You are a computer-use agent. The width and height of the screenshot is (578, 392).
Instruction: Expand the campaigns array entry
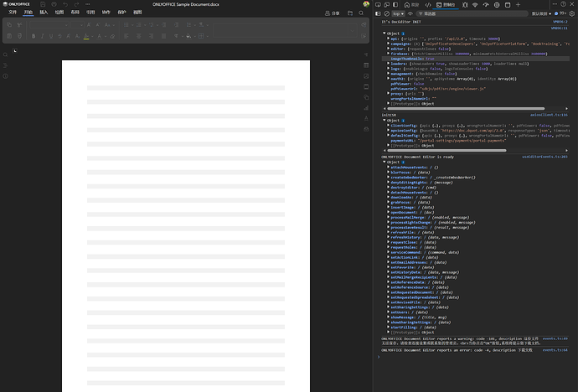[387, 42]
